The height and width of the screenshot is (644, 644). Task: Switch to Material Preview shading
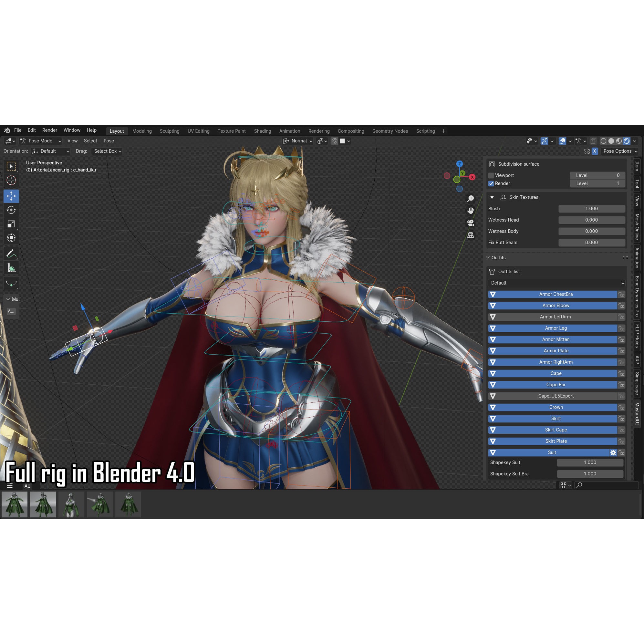[619, 141]
